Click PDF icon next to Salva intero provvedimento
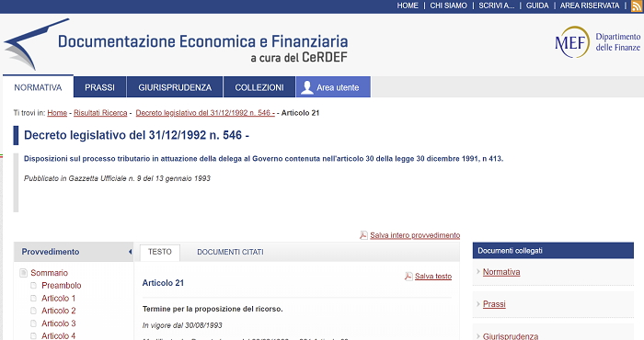Viewport: 644px width, 340px height. (363, 235)
